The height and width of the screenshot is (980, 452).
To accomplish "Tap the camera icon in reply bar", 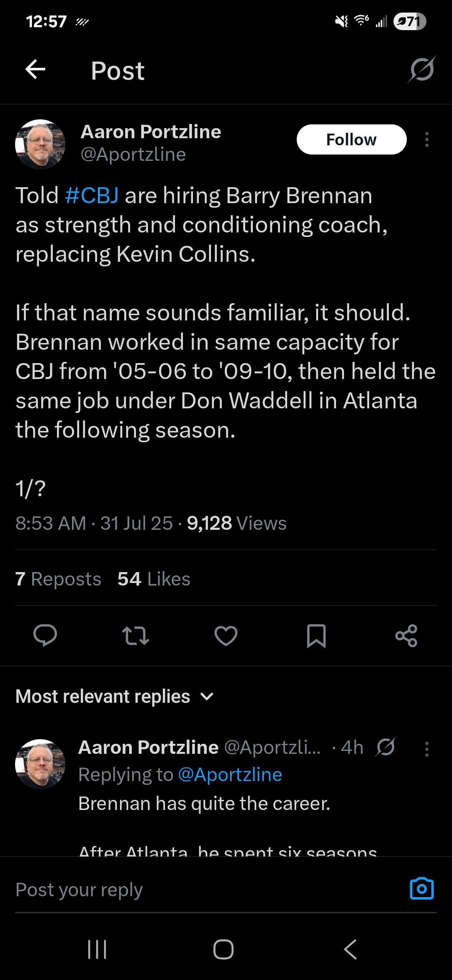I will (x=421, y=888).
